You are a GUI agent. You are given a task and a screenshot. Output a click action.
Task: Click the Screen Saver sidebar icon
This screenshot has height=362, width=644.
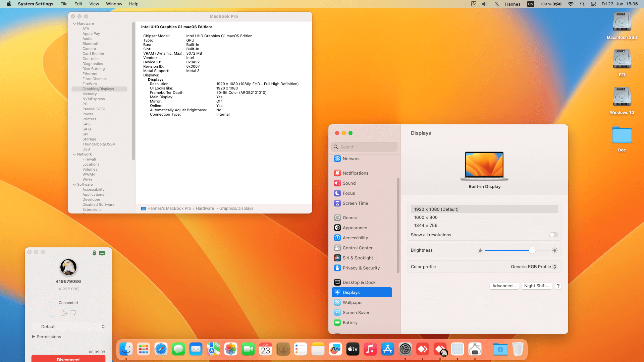(337, 312)
